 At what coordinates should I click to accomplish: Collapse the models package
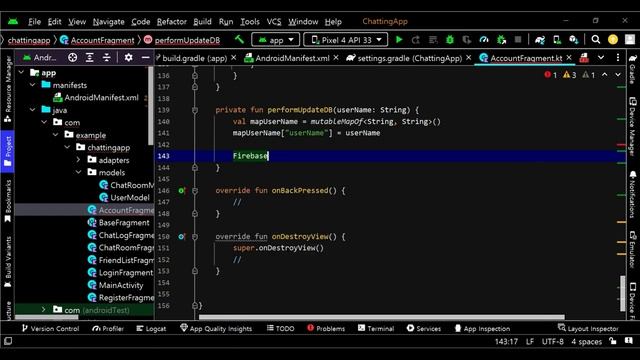78,172
